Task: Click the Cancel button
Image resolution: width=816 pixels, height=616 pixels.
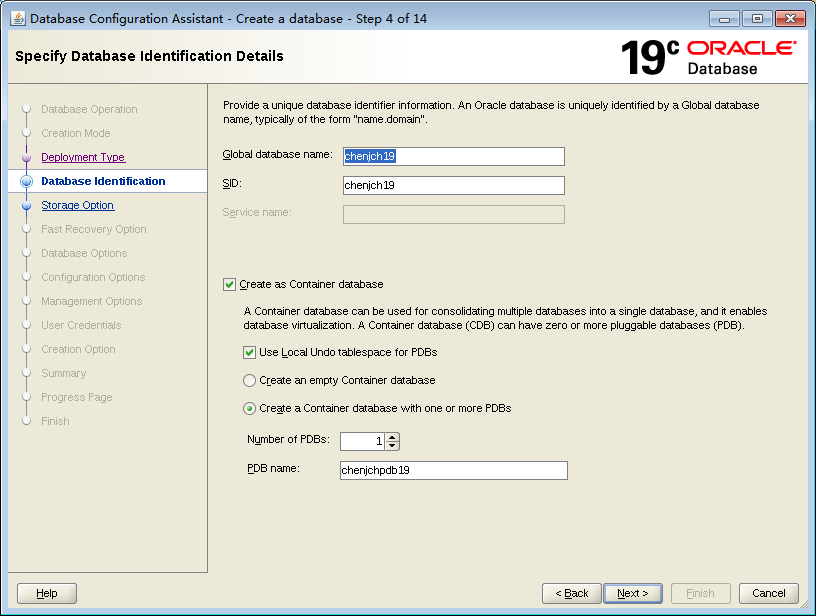Action: [x=768, y=593]
